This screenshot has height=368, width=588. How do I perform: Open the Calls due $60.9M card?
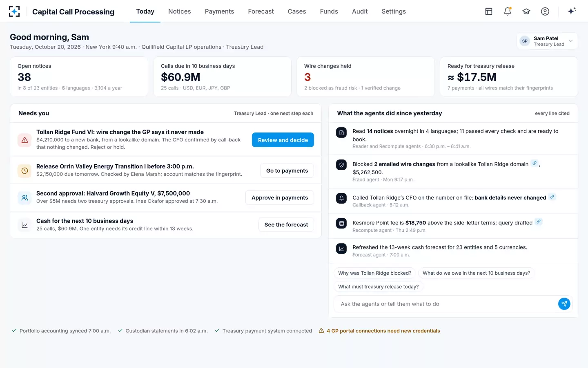(x=222, y=76)
